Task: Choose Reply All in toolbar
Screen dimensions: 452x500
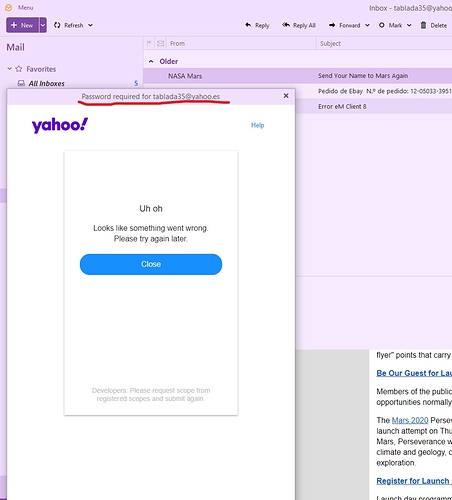Action: 299,25
